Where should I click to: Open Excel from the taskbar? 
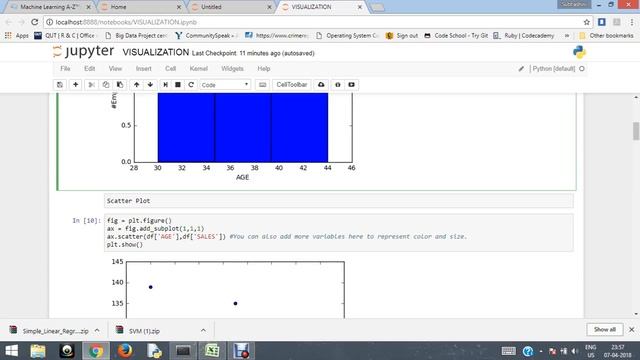point(212,351)
